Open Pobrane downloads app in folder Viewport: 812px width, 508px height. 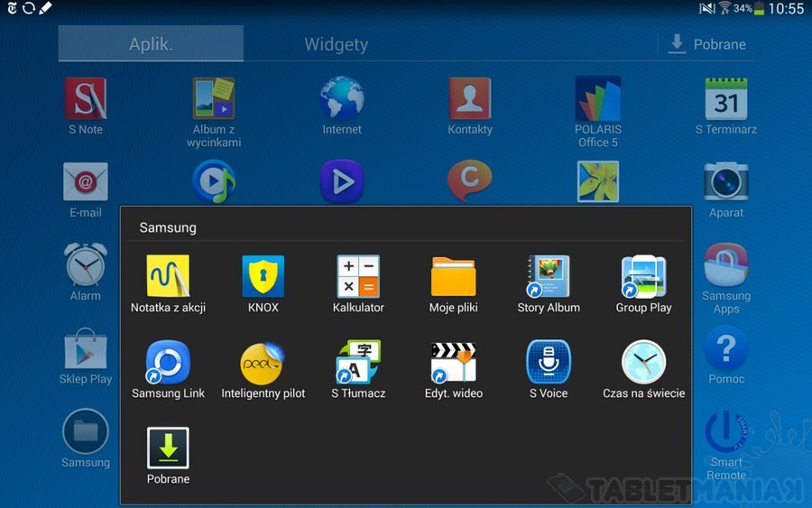(x=168, y=448)
